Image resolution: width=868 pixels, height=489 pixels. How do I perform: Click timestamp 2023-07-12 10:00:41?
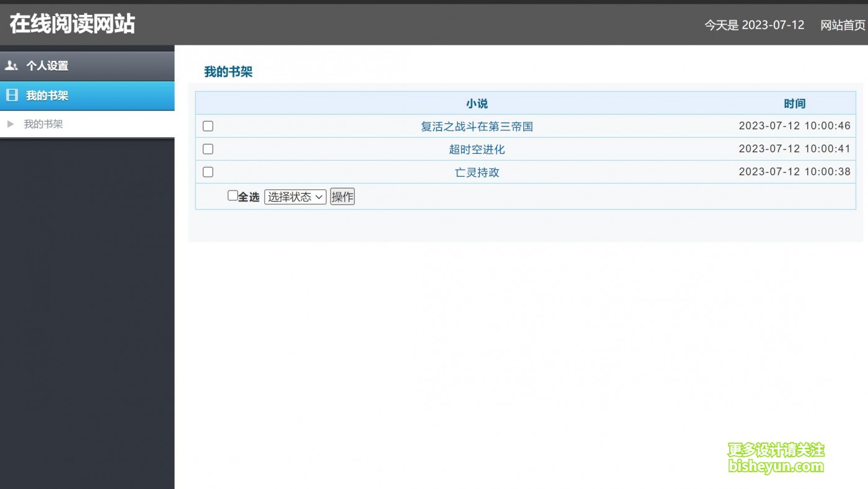click(x=795, y=149)
